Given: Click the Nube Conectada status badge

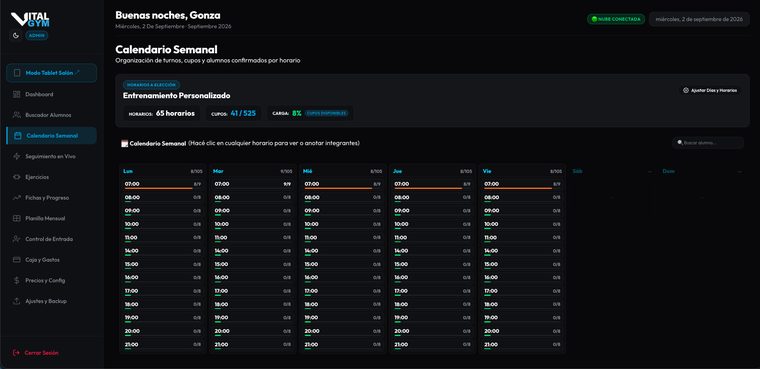Looking at the screenshot, I should click(616, 19).
